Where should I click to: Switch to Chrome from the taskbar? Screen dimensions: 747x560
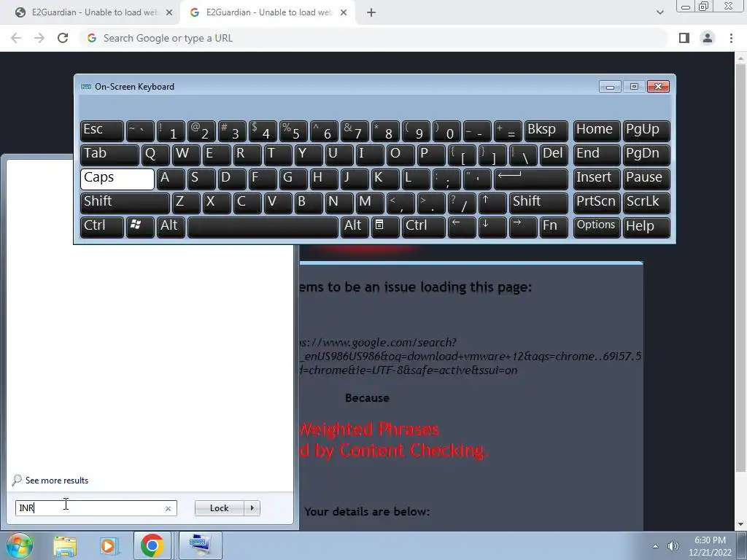click(x=152, y=546)
